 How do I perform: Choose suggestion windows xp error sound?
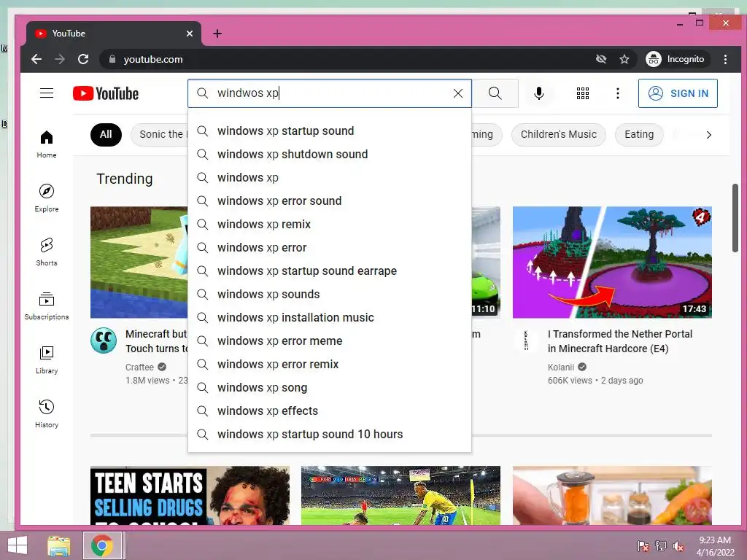[x=330, y=201]
